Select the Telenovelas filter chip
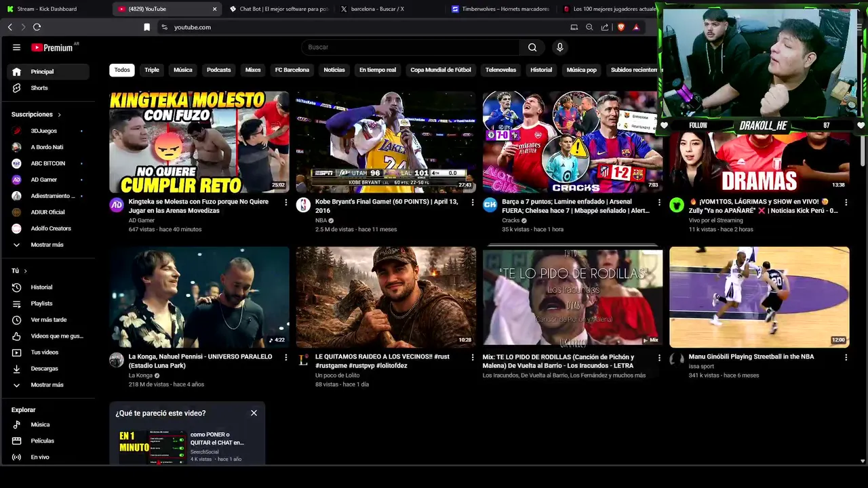This screenshot has width=868, height=488. [500, 70]
